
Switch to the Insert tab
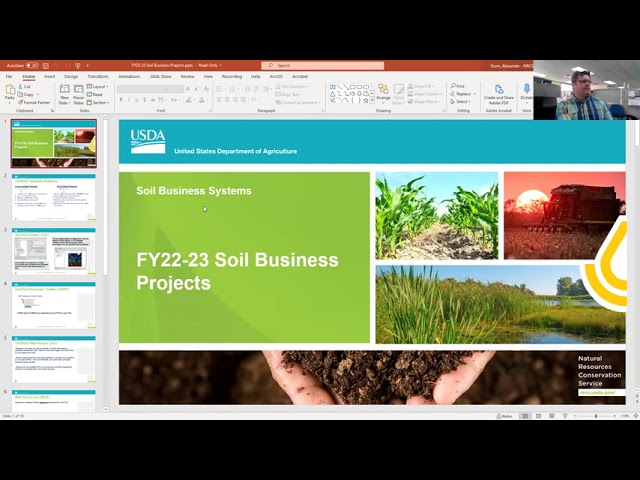pos(49,76)
